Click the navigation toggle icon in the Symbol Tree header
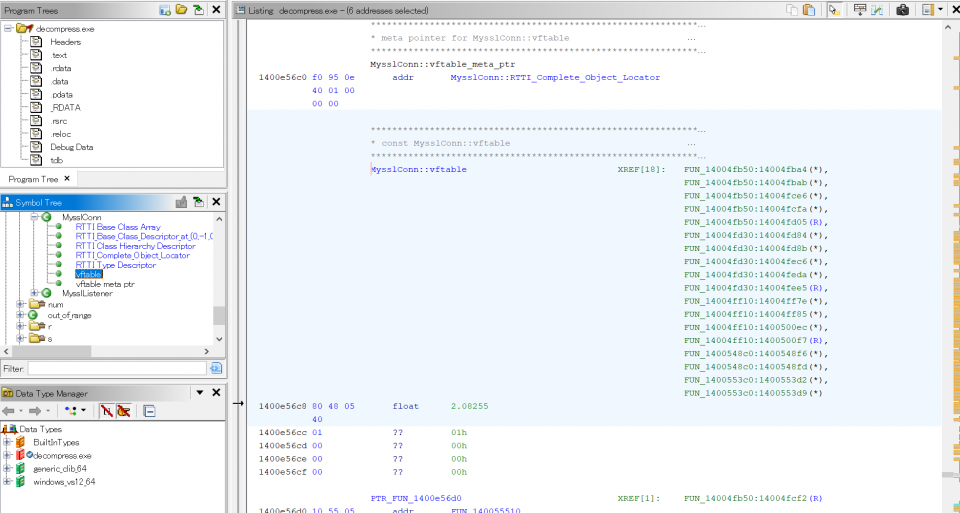This screenshot has height=513, width=960. click(198, 202)
